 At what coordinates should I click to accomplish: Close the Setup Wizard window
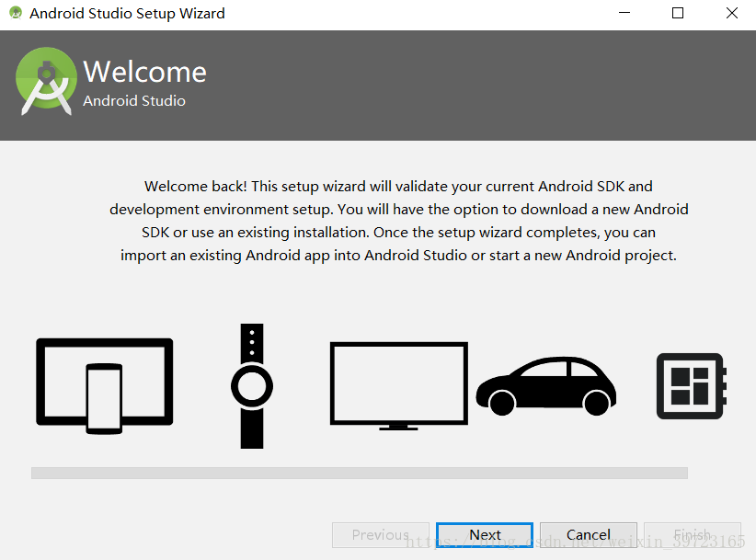[x=732, y=13]
